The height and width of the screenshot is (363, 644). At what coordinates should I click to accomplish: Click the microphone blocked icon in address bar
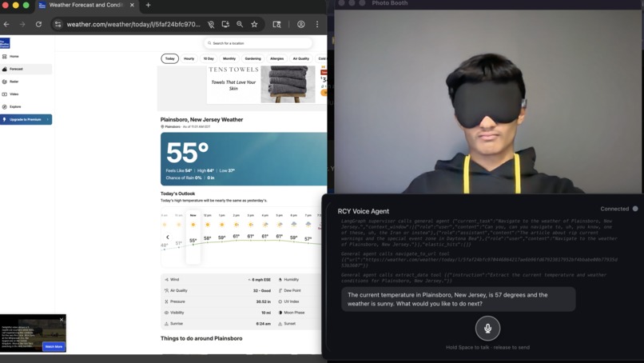click(211, 24)
